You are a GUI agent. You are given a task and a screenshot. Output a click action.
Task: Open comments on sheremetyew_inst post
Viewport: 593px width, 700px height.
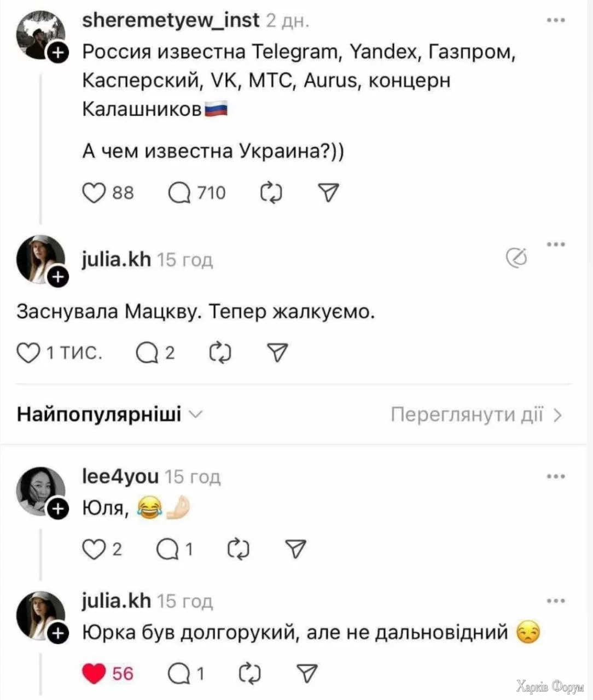click(179, 192)
